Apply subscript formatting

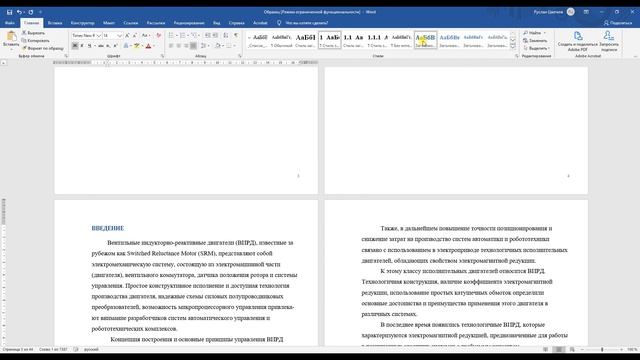(108, 46)
